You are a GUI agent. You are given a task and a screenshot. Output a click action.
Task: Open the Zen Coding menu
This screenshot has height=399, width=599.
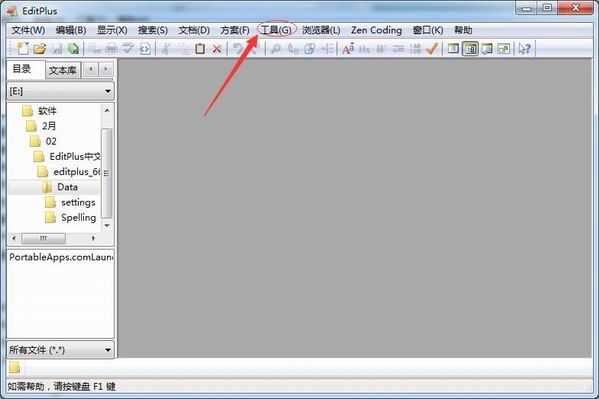376,30
